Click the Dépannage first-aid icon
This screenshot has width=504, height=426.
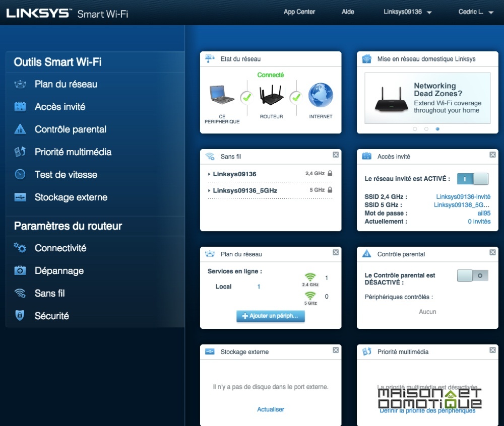(x=20, y=270)
